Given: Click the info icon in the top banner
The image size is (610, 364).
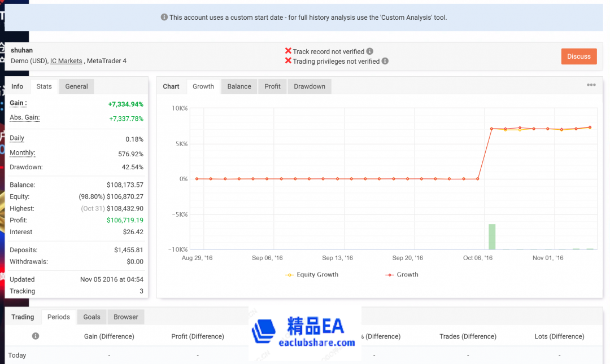Looking at the screenshot, I should pyautogui.click(x=164, y=17).
